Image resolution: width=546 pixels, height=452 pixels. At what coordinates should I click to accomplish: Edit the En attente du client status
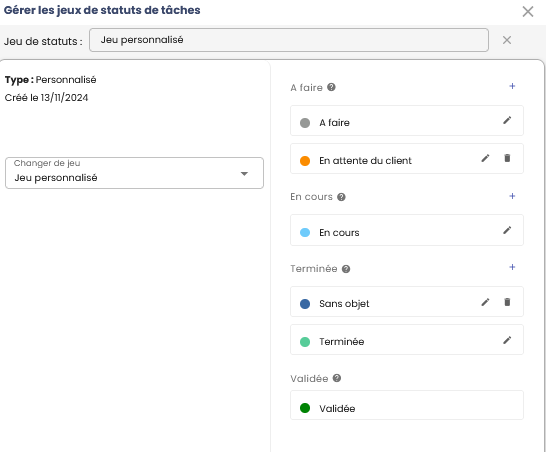(485, 158)
